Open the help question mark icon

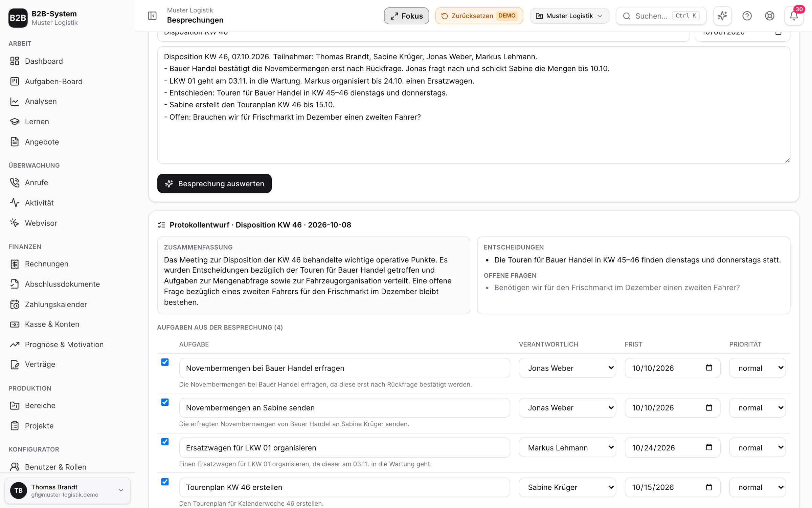click(x=747, y=16)
